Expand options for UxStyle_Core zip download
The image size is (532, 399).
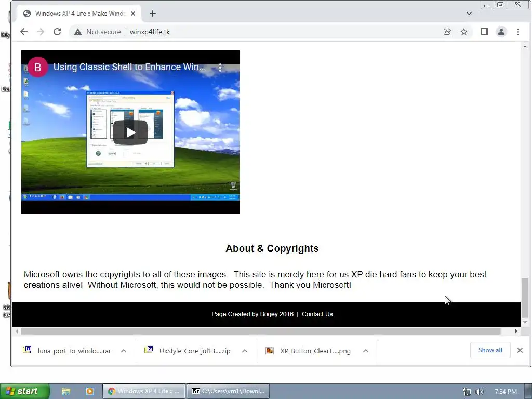tap(245, 351)
